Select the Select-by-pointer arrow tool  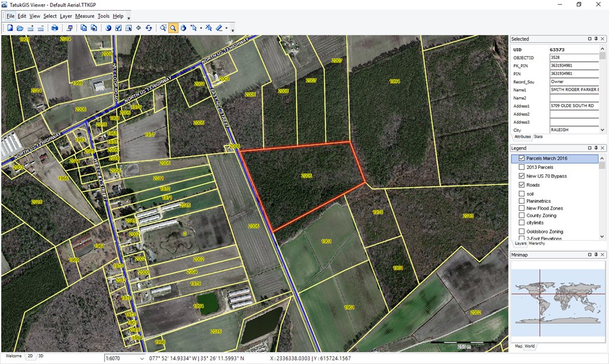tap(193, 28)
